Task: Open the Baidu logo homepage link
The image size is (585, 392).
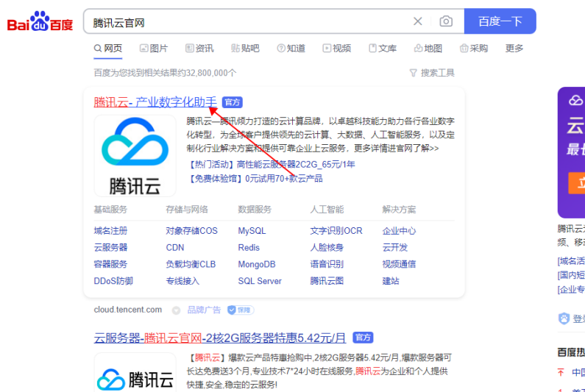Action: click(x=40, y=21)
